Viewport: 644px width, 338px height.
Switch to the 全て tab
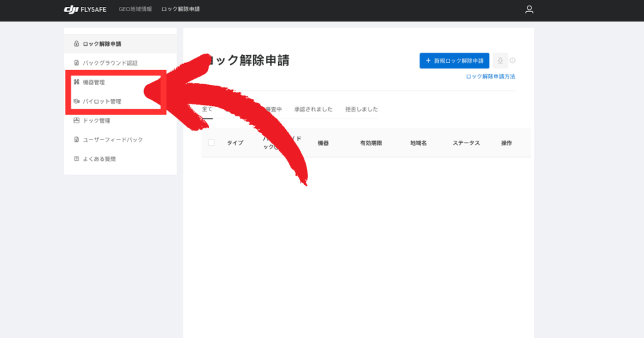pyautogui.click(x=207, y=109)
